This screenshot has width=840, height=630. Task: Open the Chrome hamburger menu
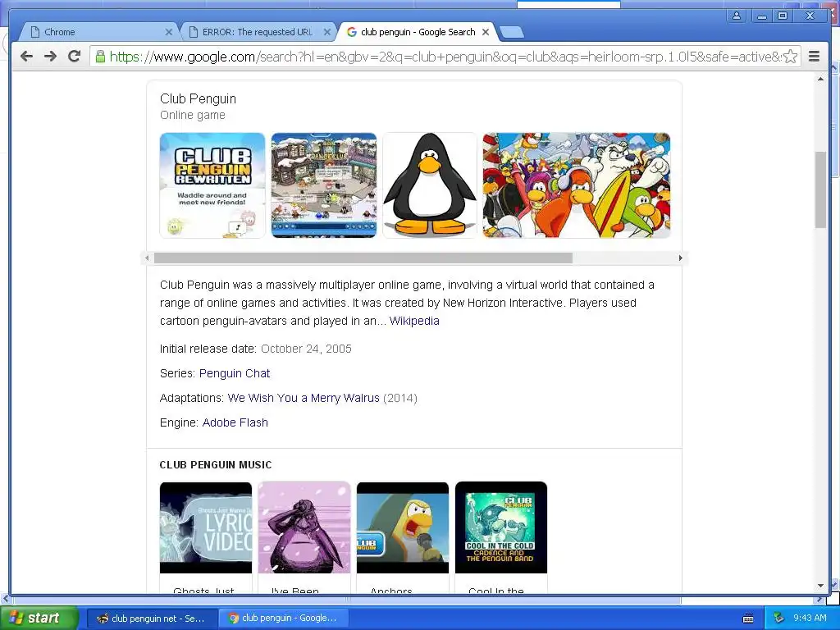(x=814, y=57)
